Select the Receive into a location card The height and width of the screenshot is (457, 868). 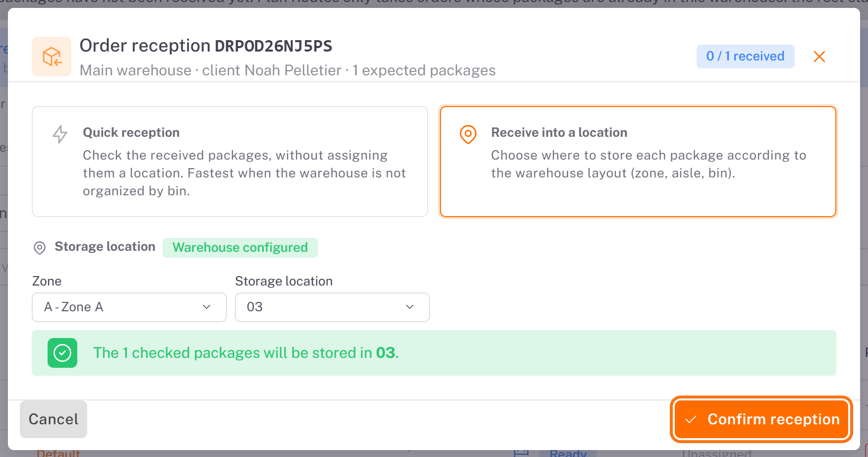pyautogui.click(x=638, y=162)
